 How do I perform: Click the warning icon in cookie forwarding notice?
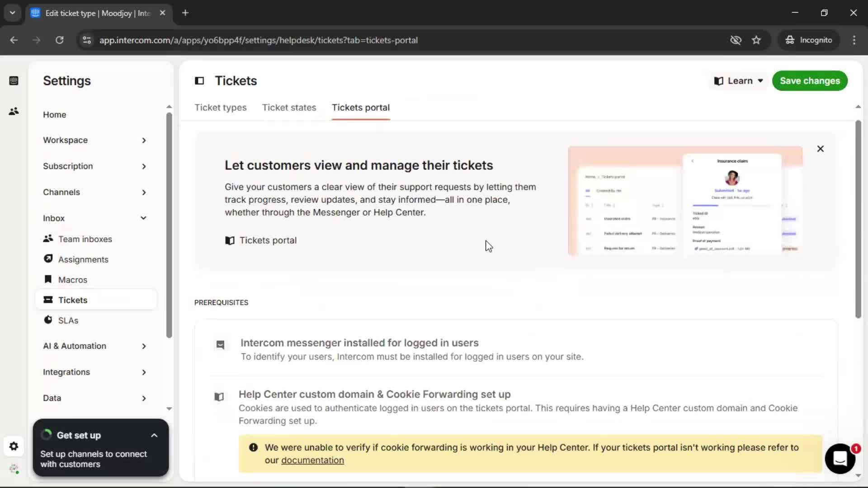click(x=253, y=447)
